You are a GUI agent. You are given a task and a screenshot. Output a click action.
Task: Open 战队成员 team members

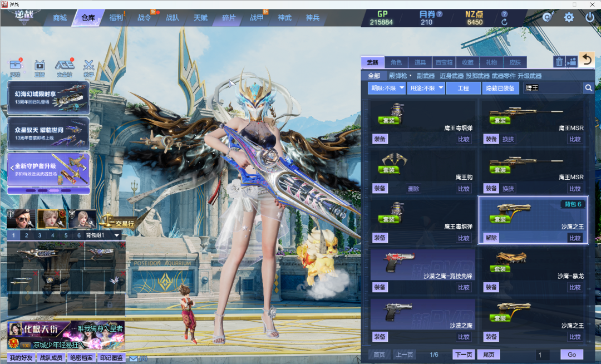coord(51,357)
